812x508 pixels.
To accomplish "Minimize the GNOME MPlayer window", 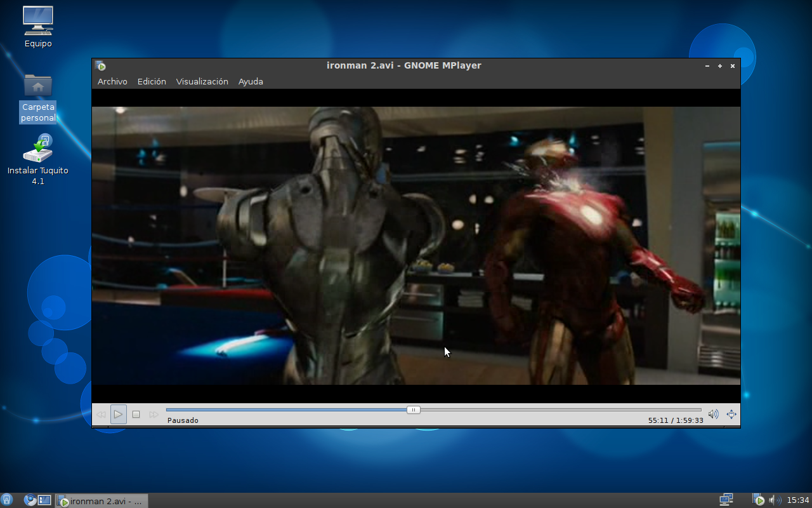I will click(707, 65).
